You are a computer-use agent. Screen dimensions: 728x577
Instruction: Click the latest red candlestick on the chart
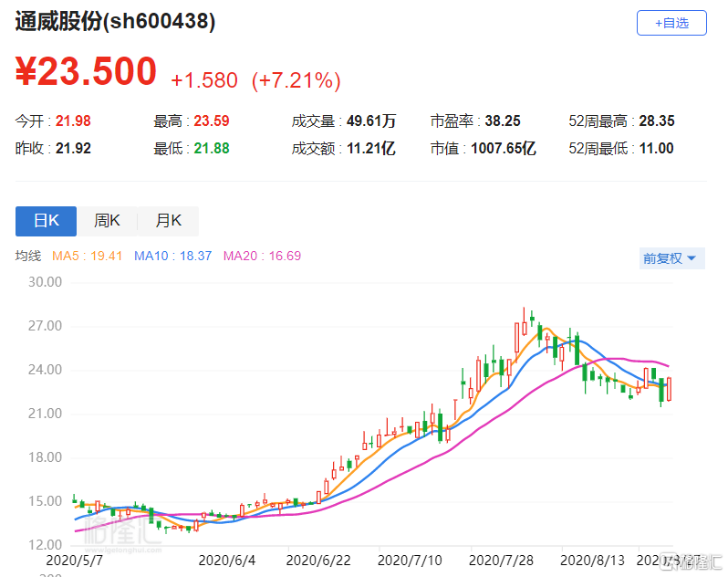tap(669, 389)
